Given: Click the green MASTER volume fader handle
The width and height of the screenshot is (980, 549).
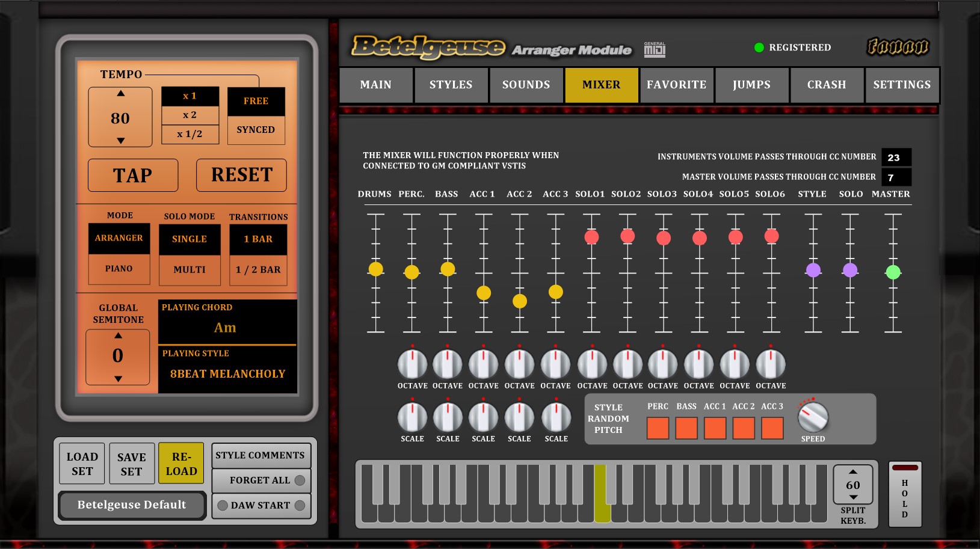Looking at the screenshot, I should [893, 272].
